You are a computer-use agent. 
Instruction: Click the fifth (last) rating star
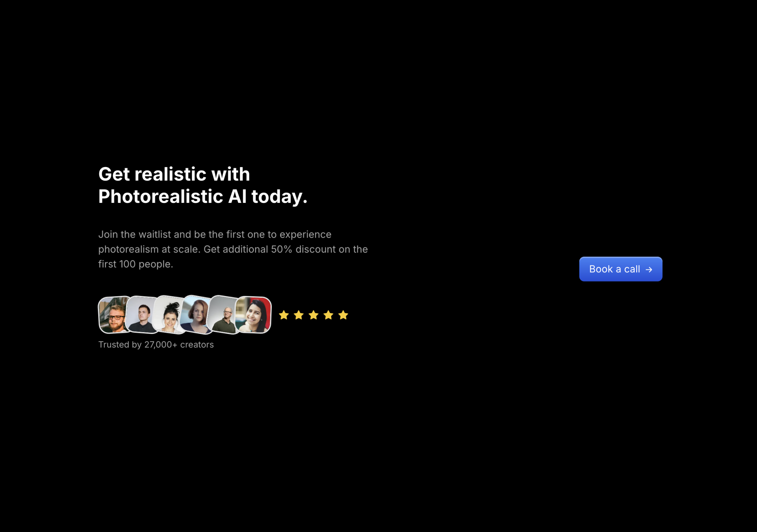[343, 315]
